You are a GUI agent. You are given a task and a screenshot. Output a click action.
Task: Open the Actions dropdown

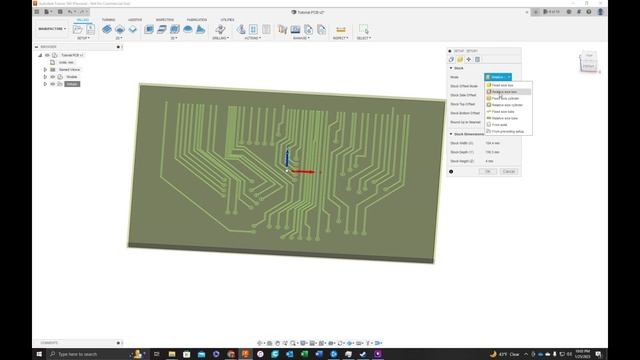(253, 38)
